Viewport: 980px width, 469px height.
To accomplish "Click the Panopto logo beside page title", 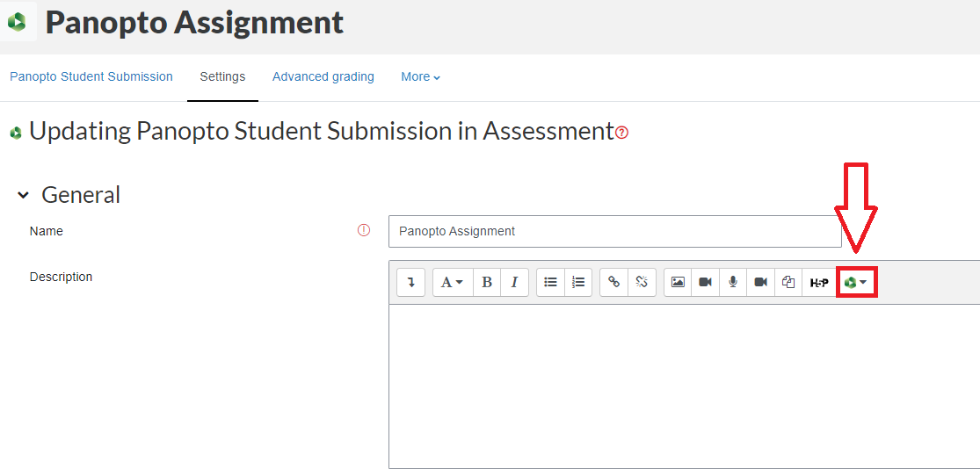I will [18, 22].
